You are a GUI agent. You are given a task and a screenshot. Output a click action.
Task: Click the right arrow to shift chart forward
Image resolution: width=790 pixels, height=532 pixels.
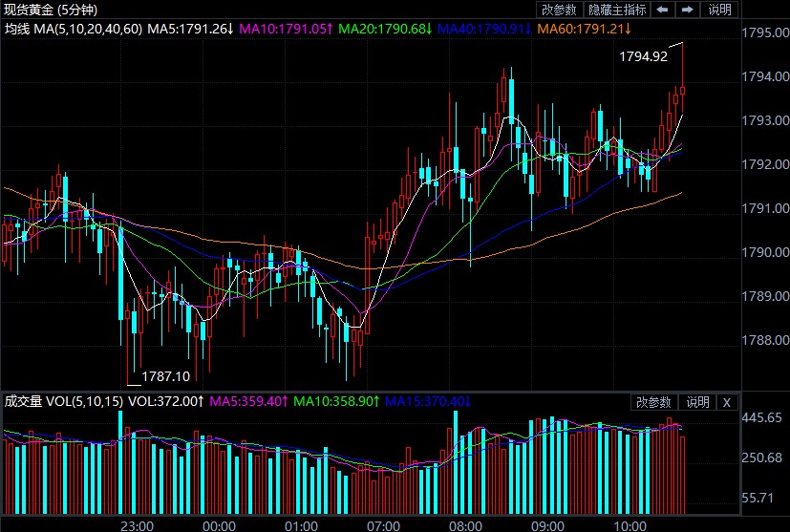pos(687,10)
